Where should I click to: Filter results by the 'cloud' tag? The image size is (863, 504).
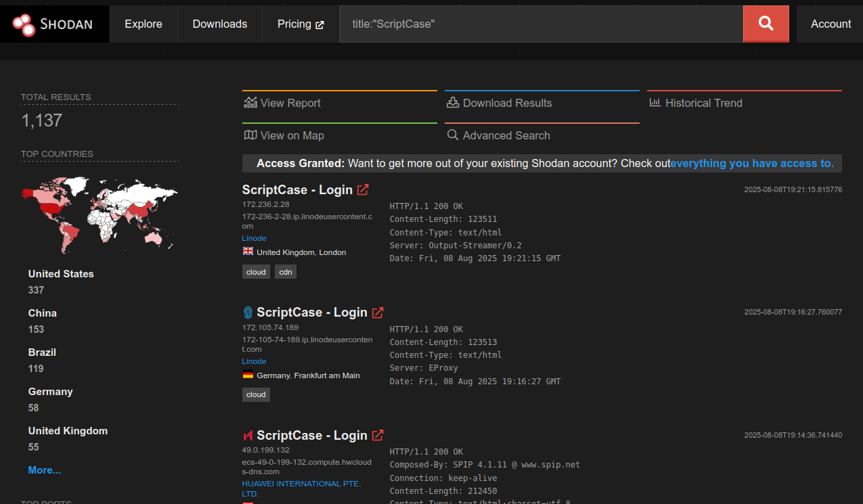click(x=255, y=271)
